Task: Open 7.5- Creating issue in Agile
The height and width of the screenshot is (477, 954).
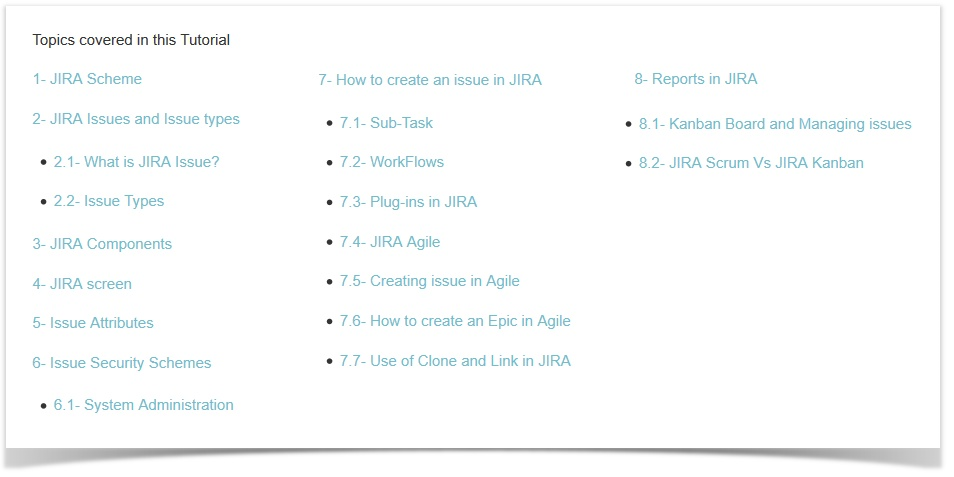Action: (430, 282)
